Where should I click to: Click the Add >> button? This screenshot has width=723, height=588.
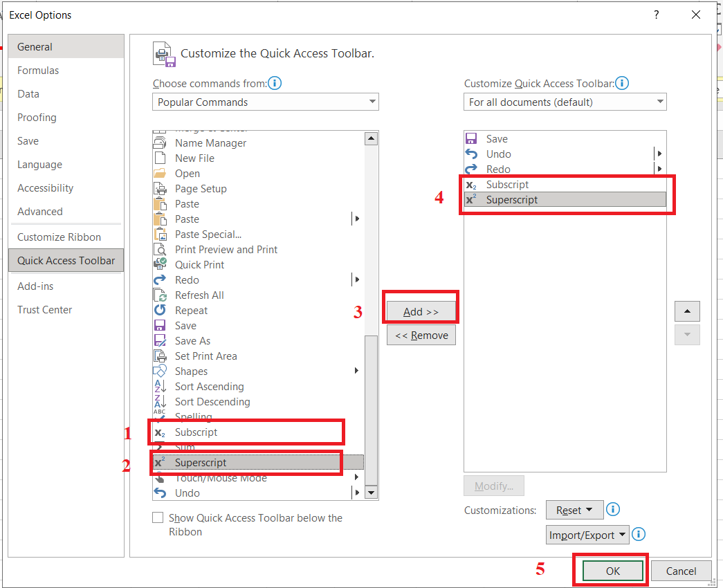coord(421,312)
